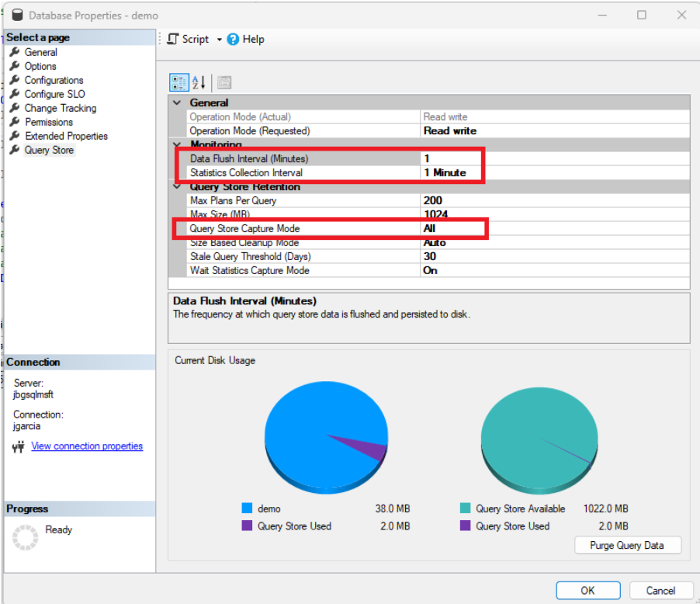The width and height of the screenshot is (700, 604).
Task: Select Operation Mode (Requested) value Read write
Action: (x=555, y=130)
